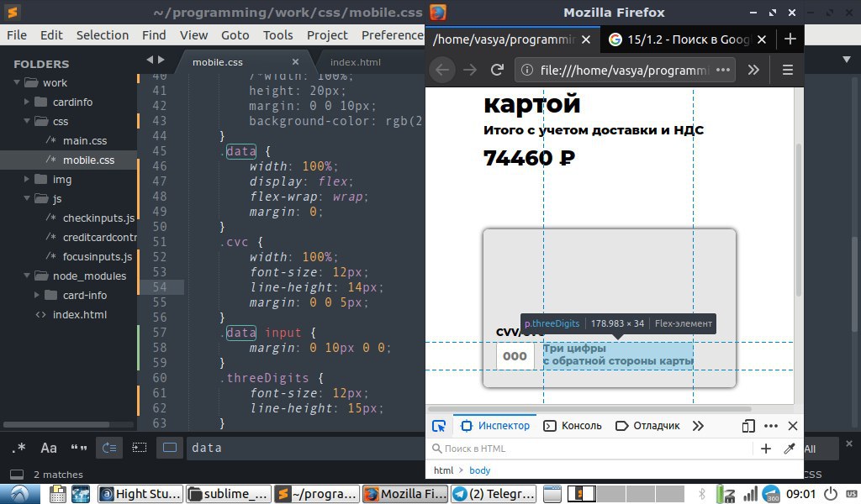Toggle regular expression search in Sublime find bar

pos(19,448)
